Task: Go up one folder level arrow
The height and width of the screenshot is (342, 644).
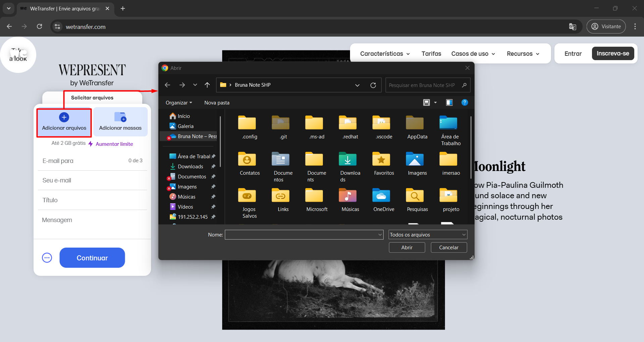Action: click(207, 85)
